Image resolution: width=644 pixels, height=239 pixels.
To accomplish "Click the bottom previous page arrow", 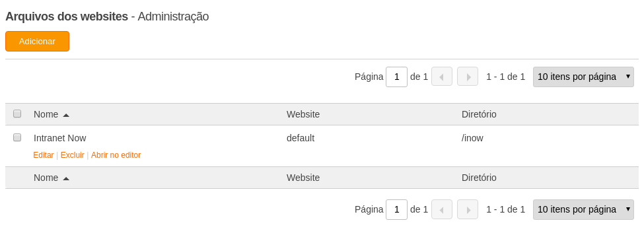I will click(x=441, y=209).
